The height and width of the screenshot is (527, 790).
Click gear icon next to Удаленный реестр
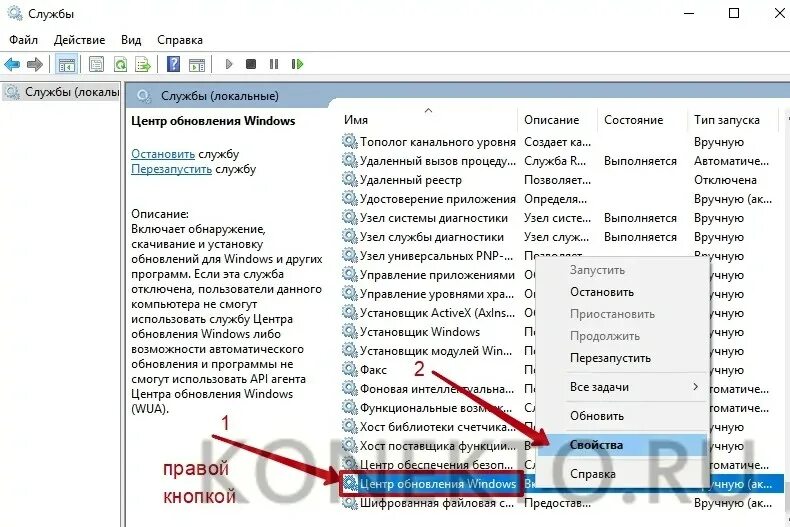pyautogui.click(x=350, y=179)
